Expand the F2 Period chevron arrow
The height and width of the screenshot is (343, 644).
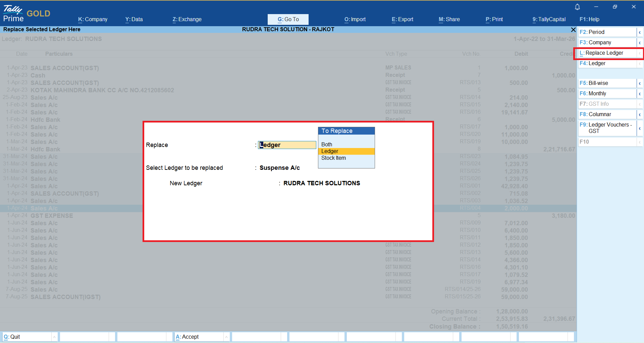pyautogui.click(x=640, y=32)
